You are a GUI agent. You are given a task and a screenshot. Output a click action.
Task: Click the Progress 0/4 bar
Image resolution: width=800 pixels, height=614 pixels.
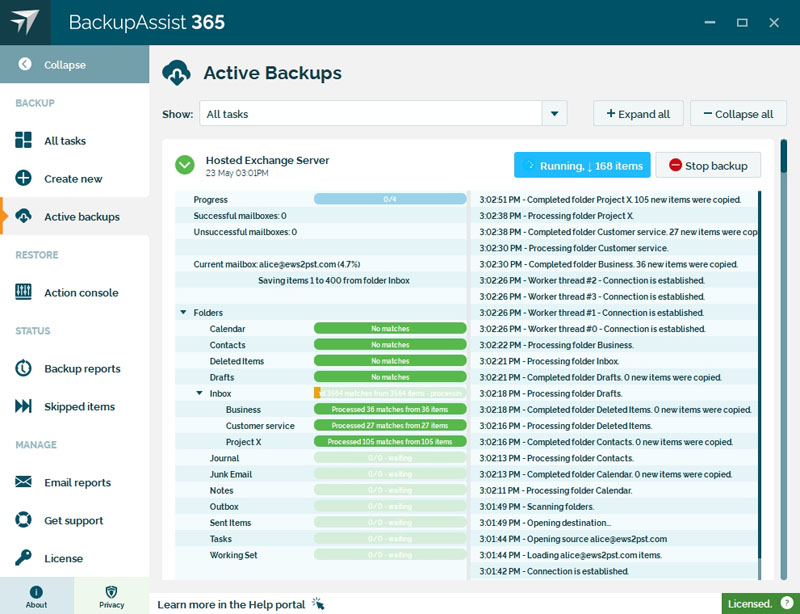(x=390, y=199)
